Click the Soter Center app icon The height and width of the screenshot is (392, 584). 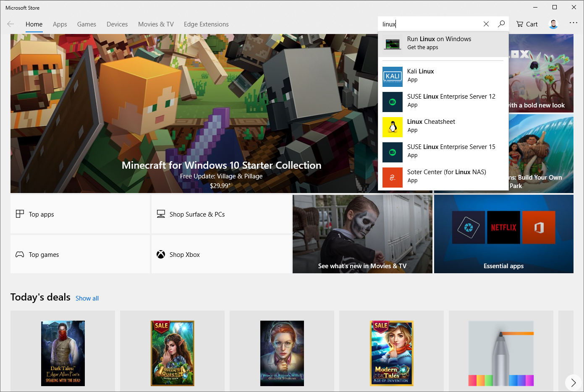click(393, 178)
